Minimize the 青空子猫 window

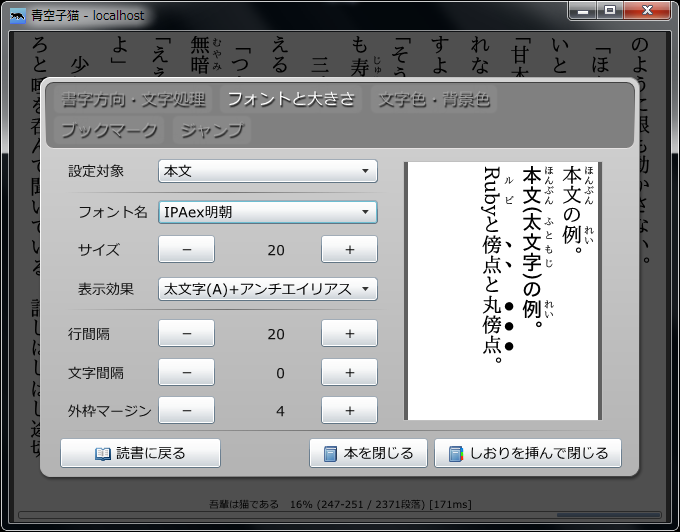pyautogui.click(x=583, y=10)
